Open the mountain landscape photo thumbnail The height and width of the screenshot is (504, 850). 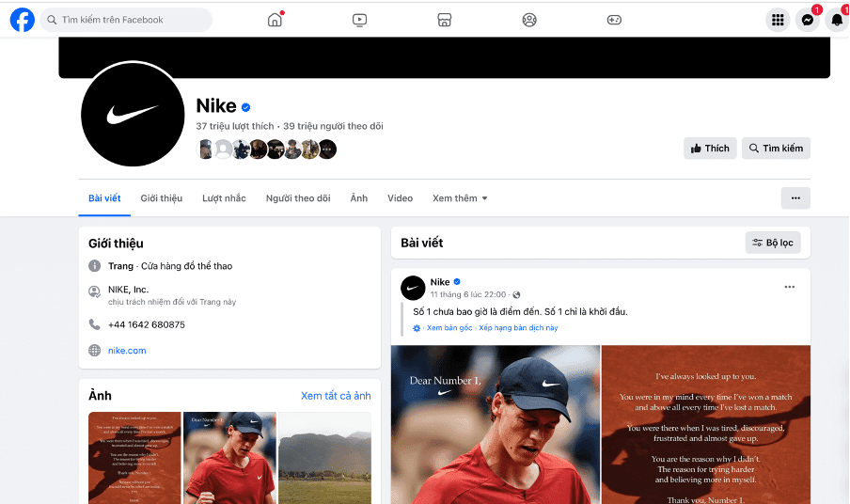click(324, 458)
